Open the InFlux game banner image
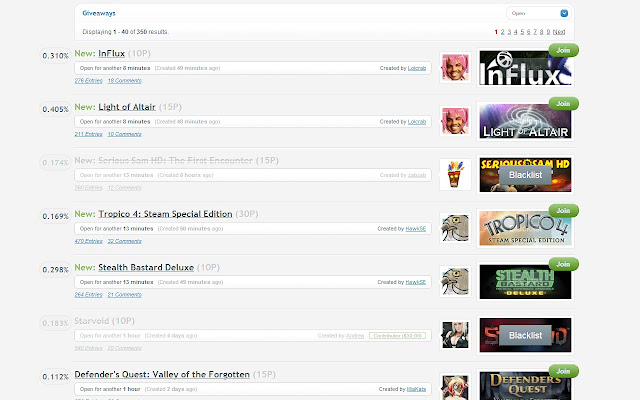Screen dimensions: 640x400 tap(525, 68)
